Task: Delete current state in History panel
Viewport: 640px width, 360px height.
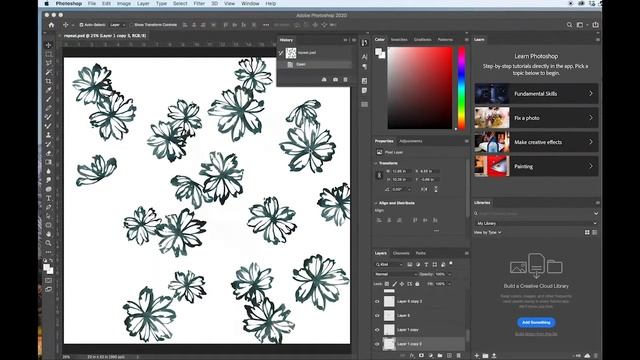Action: point(345,80)
